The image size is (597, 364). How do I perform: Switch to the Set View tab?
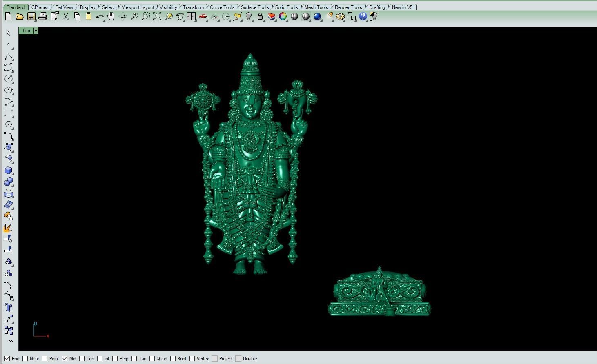tap(64, 7)
